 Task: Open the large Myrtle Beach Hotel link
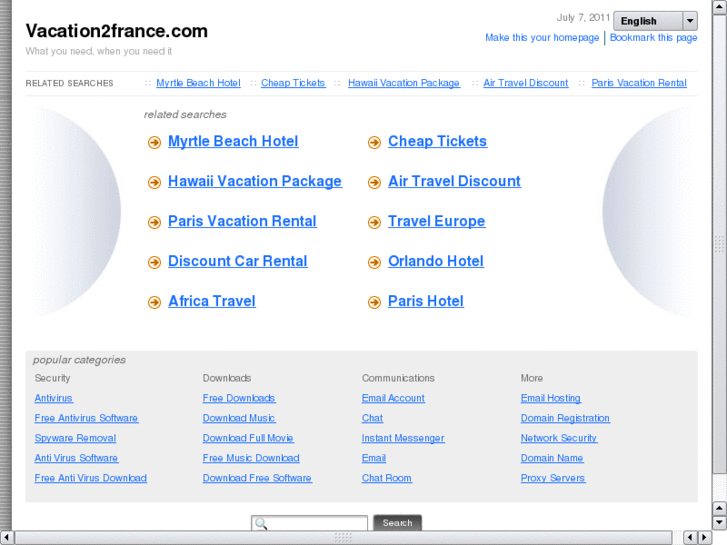pos(233,141)
